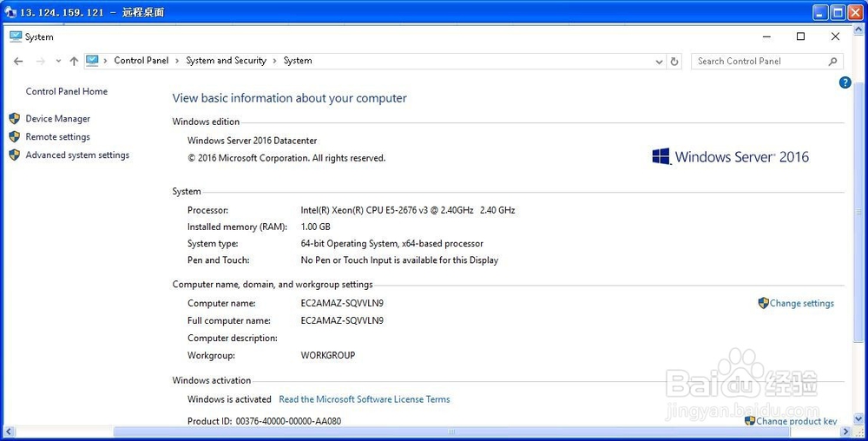Click the No Pen or Touch Input text

pyautogui.click(x=399, y=260)
